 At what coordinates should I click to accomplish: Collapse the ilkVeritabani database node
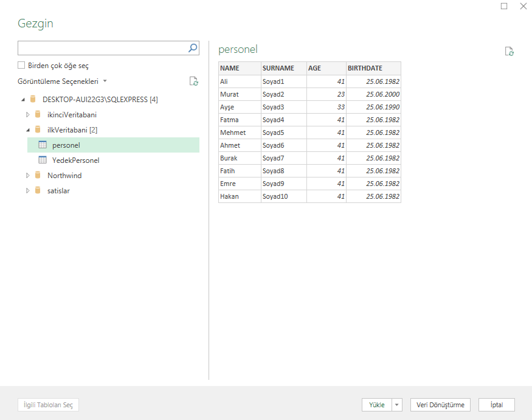pos(28,130)
